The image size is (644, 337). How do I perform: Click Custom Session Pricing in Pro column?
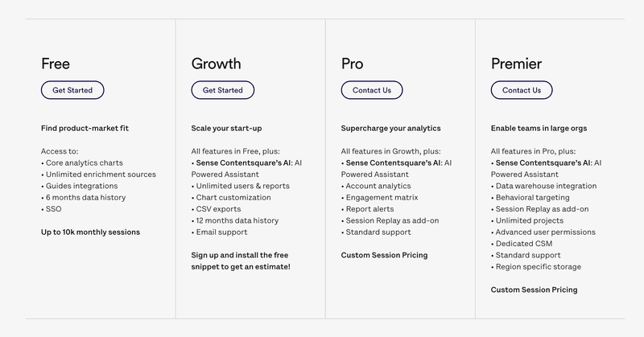(384, 255)
